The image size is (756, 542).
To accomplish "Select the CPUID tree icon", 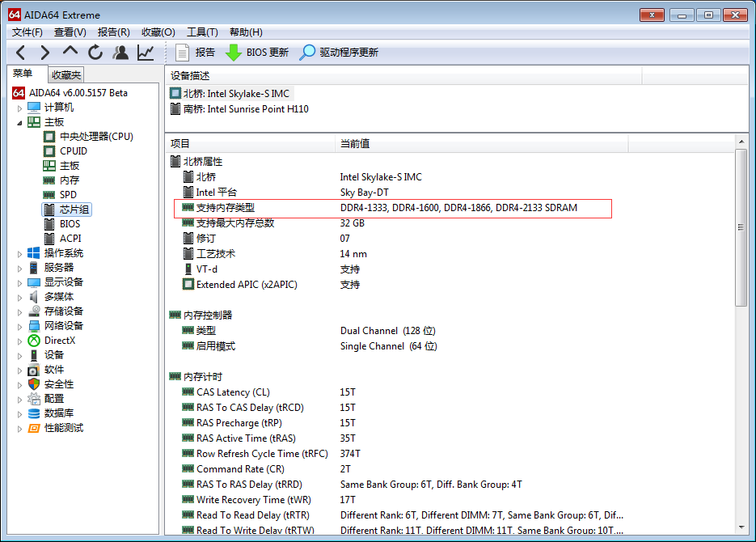I will [x=49, y=151].
